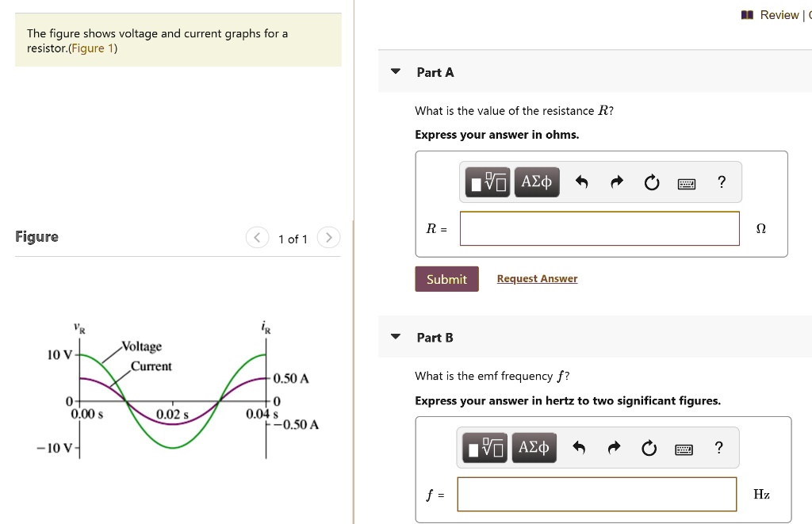Open the math templates palette in Part A
The height and width of the screenshot is (524, 812).
[x=486, y=182]
